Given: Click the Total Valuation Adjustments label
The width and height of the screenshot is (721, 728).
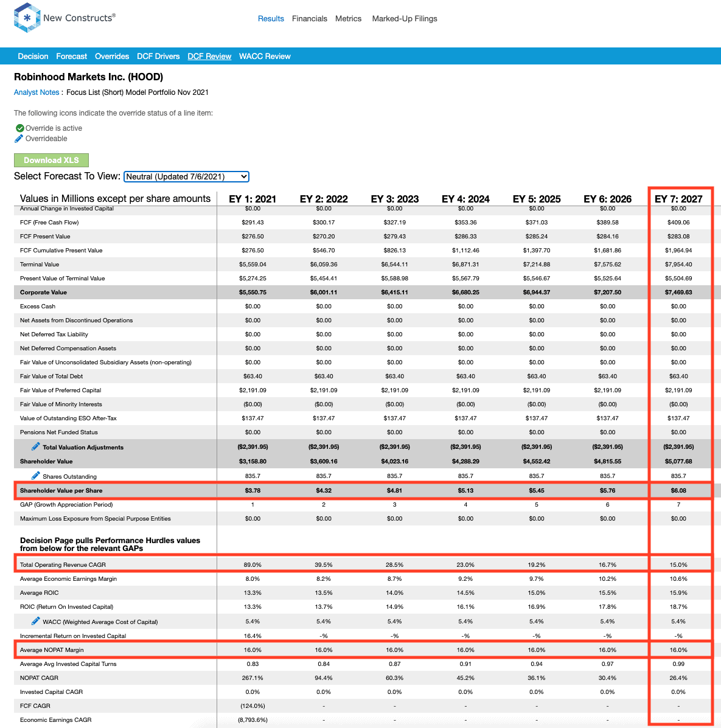Looking at the screenshot, I should [83, 447].
